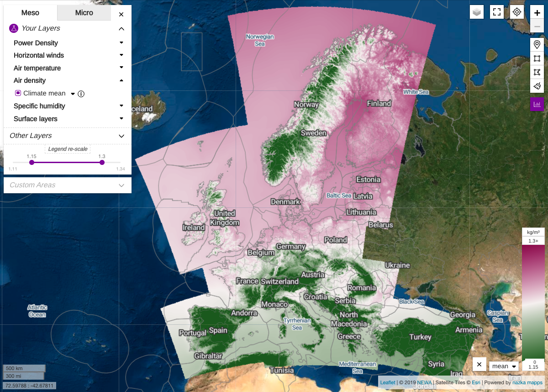Expand the Power Density layer group
The width and height of the screenshot is (548, 392).
(121, 43)
